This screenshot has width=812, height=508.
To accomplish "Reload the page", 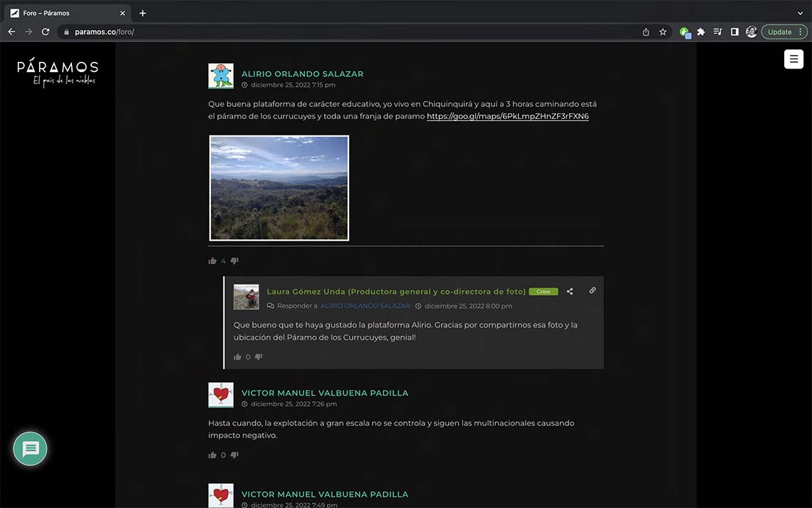I will 46,32.
